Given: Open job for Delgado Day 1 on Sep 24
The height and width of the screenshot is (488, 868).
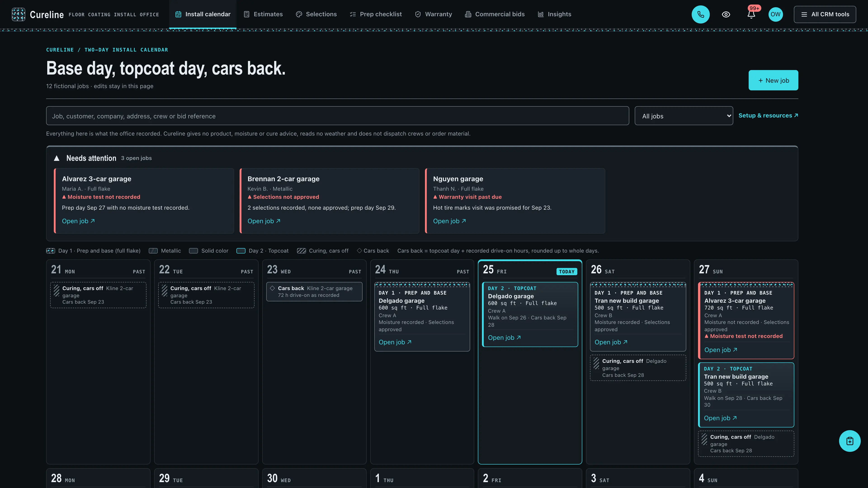Looking at the screenshot, I should pos(395,342).
